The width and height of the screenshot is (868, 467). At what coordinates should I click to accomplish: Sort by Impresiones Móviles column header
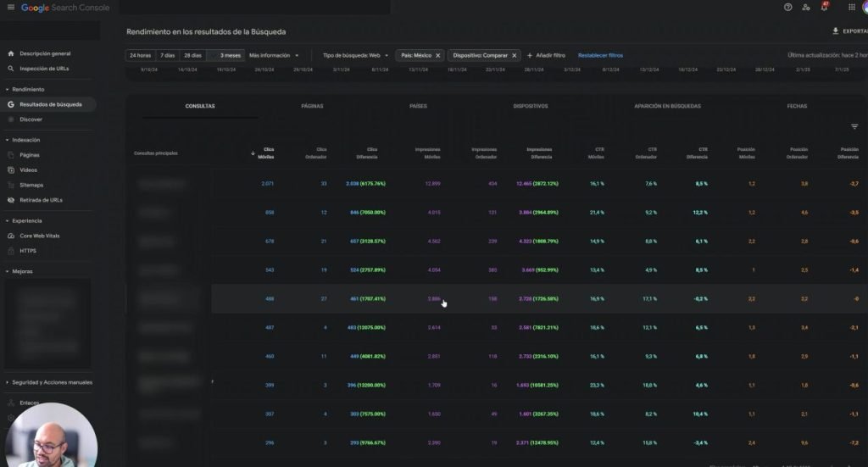point(428,153)
